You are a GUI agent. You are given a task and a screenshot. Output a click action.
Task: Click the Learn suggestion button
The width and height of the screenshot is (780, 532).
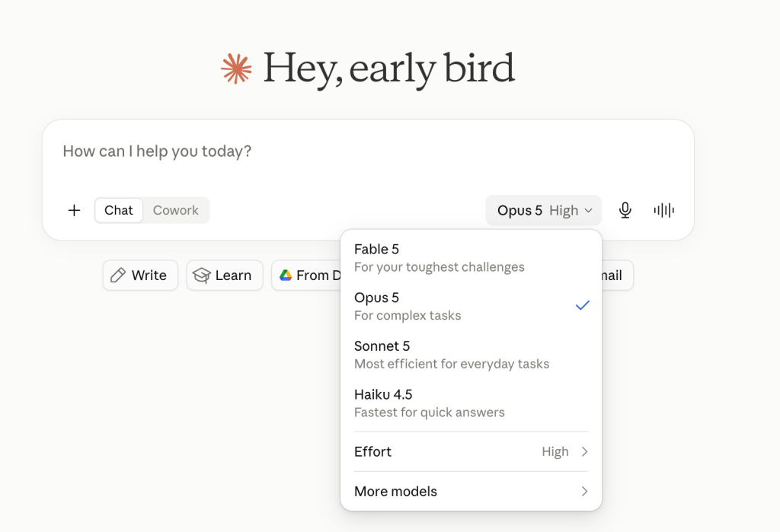(x=225, y=275)
